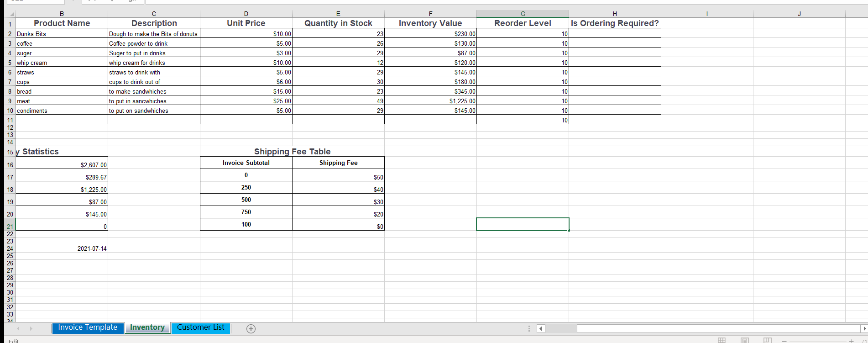
Task: Select the meat product name cell
Action: coord(62,101)
